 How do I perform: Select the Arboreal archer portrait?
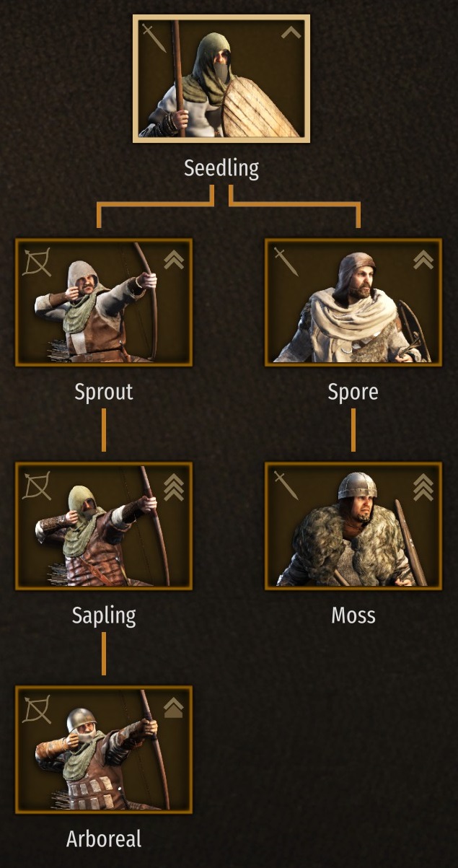104,750
